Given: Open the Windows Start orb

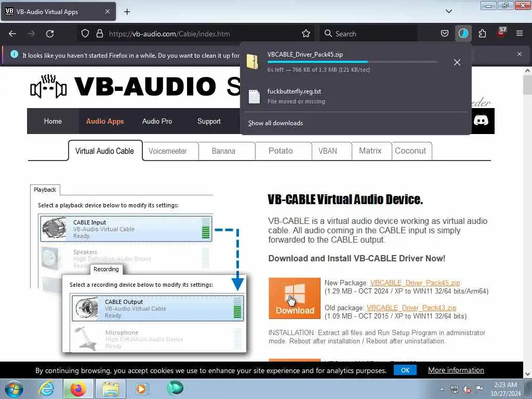Looking at the screenshot, I should (x=14, y=389).
